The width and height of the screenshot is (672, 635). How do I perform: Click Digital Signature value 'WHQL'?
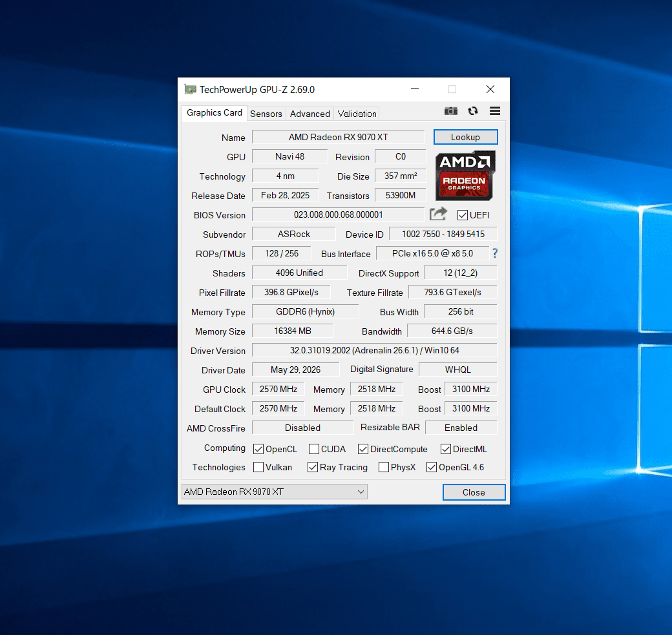coord(458,370)
